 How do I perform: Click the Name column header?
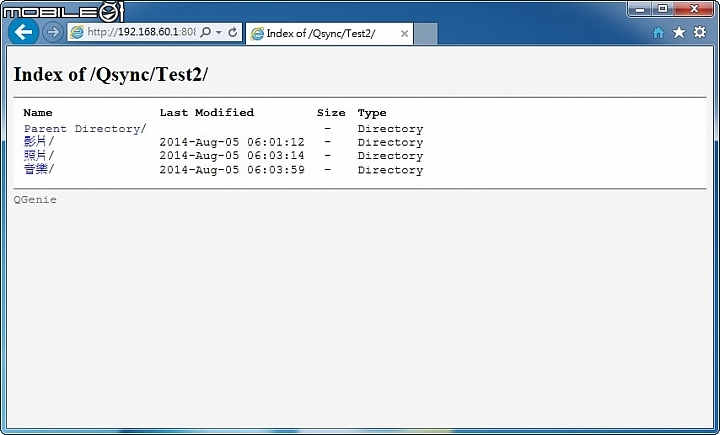[x=38, y=113]
